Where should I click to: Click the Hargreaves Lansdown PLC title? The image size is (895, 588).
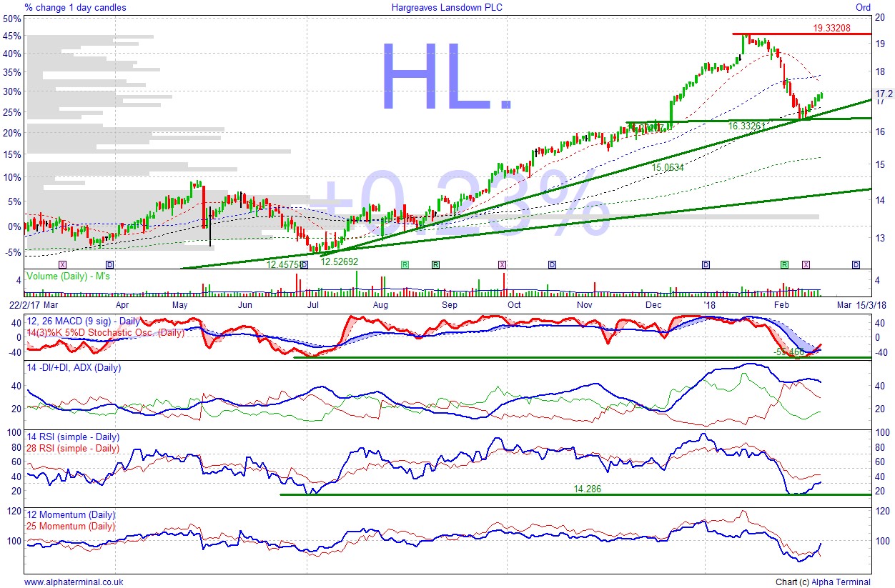tap(447, 7)
